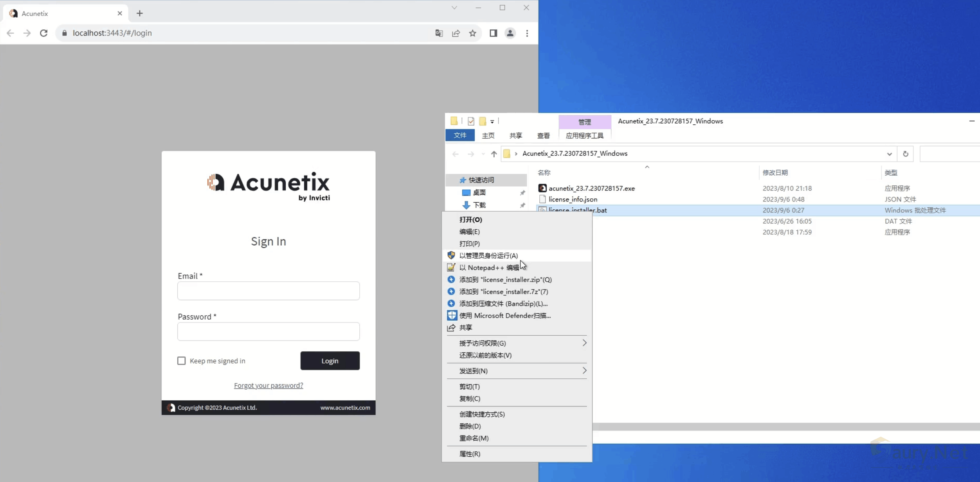The image size is (980, 482).
Task: Click the Chrome profile avatar icon
Action: click(510, 33)
